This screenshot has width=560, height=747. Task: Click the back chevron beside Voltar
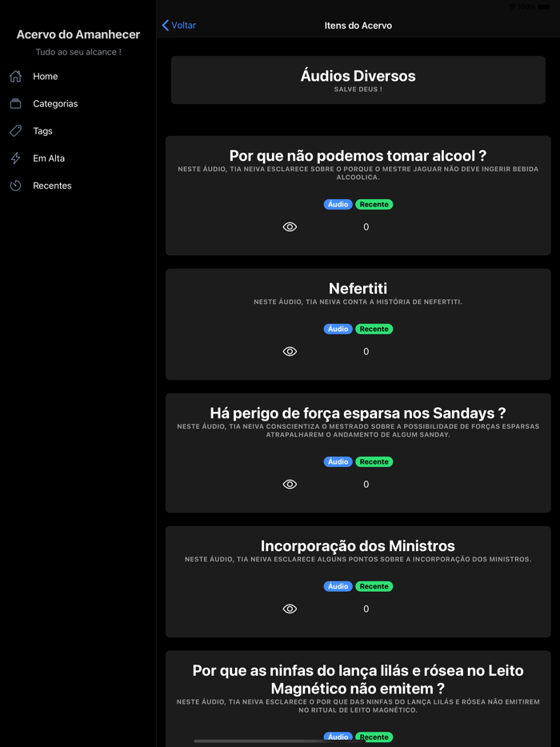click(166, 26)
